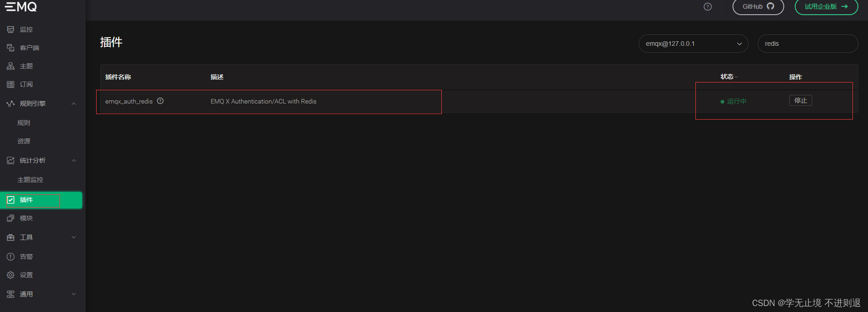868x312 pixels.
Task: Click the 描述 column header
Action: [x=217, y=77]
